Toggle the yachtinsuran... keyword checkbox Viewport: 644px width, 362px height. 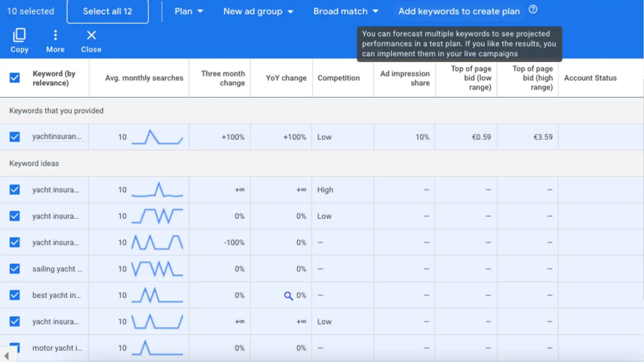click(15, 136)
